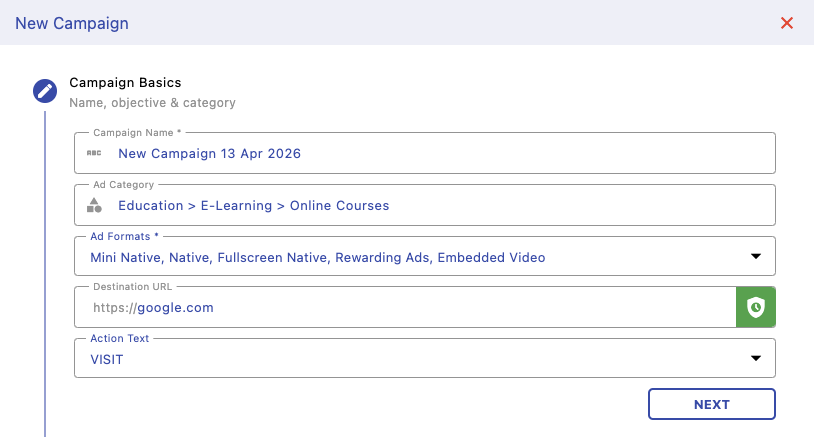Click the Action Text field label
Image resolution: width=814 pixels, height=437 pixels.
[120, 339]
